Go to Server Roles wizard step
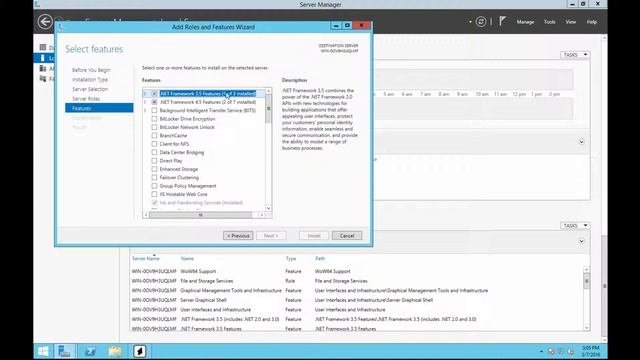The width and height of the screenshot is (640, 360). pyautogui.click(x=86, y=99)
